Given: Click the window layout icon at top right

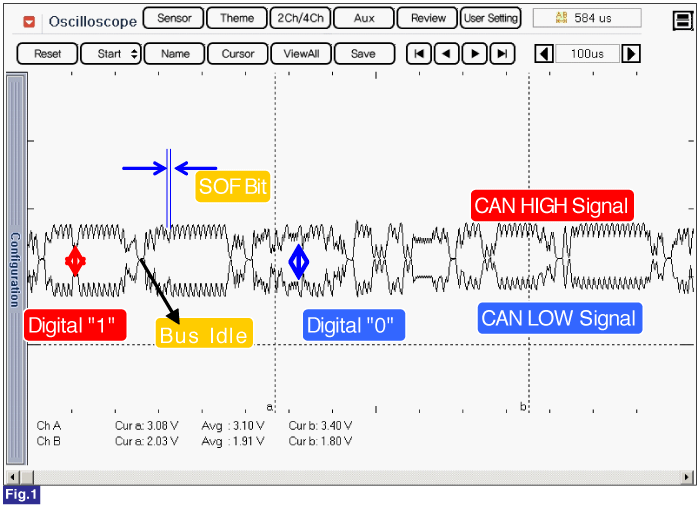Looking at the screenshot, I should (683, 20).
